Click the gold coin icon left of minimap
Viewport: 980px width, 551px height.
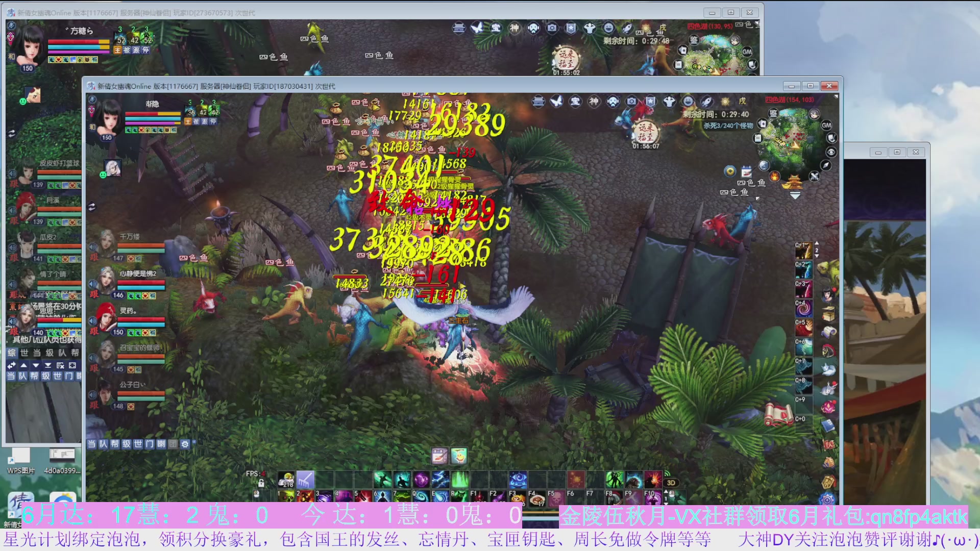[x=730, y=171]
